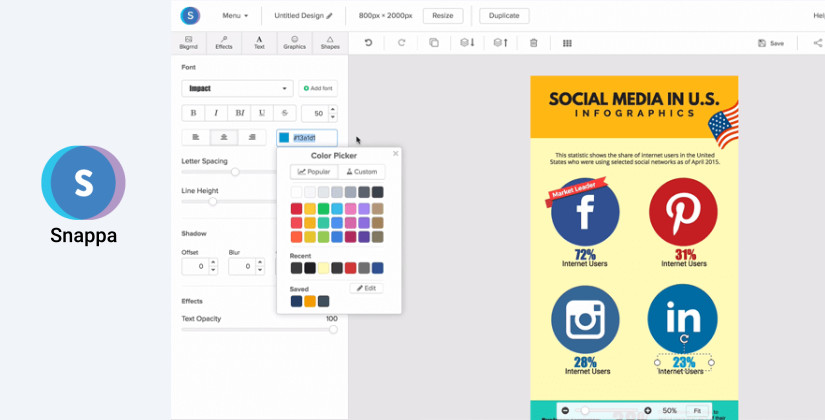Expand the Menu dropdown
The width and height of the screenshot is (825, 420).
(x=235, y=16)
